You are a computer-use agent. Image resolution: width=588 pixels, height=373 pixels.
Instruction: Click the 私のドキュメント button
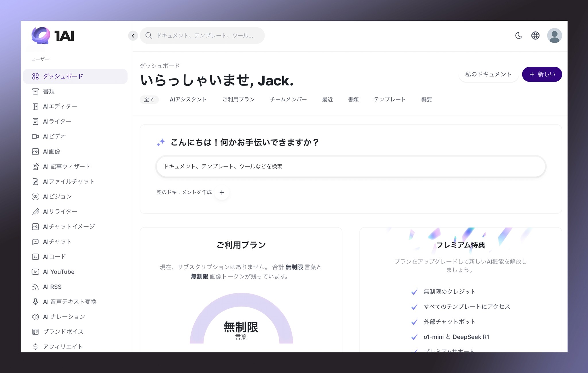click(488, 74)
